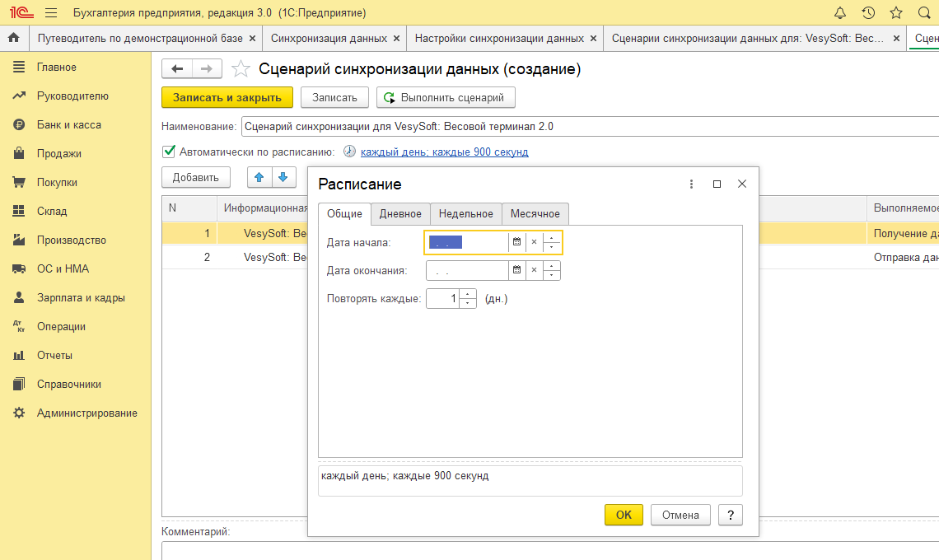Screen dimensions: 939x560
Task: Switch to the Недельное tab
Action: point(465,214)
